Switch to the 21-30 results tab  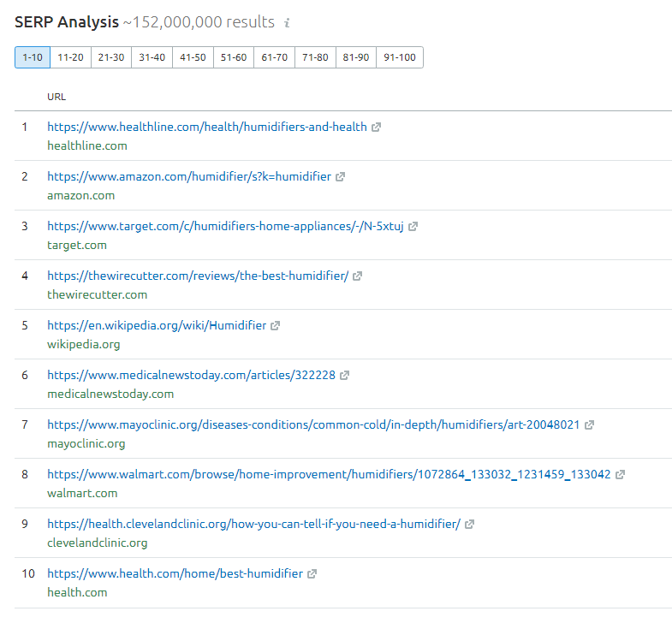pyautogui.click(x=111, y=57)
